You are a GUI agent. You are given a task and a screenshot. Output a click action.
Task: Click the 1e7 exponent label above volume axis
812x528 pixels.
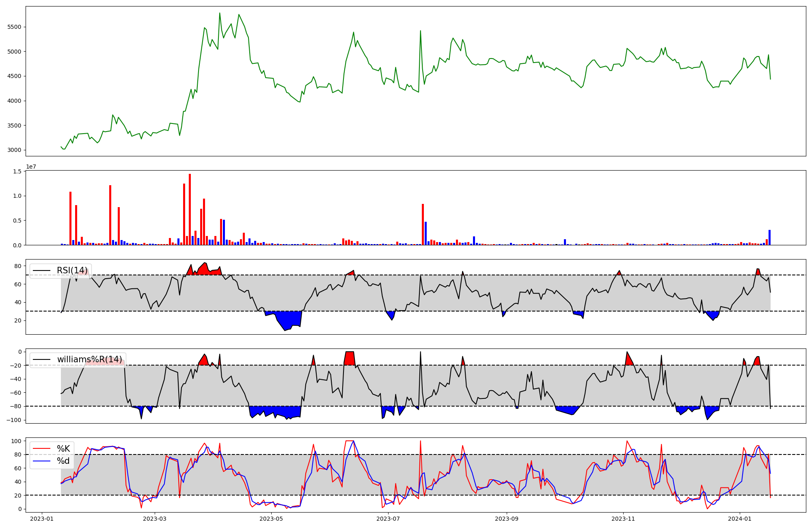coord(31,167)
